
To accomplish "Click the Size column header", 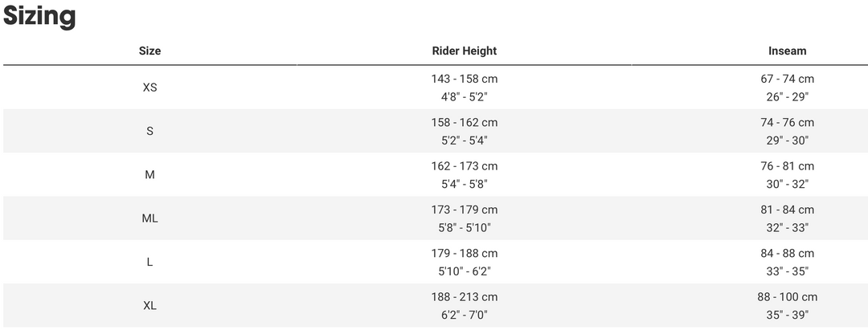I will tap(149, 51).
